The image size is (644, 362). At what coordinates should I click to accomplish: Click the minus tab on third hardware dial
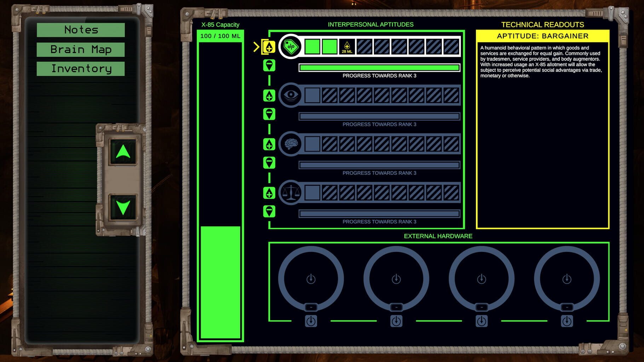(482, 307)
